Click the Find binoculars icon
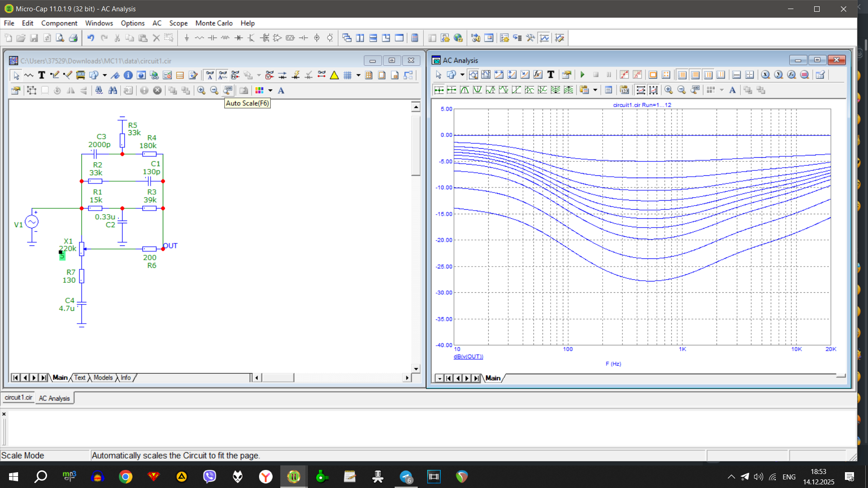The width and height of the screenshot is (868, 488). coord(113,90)
